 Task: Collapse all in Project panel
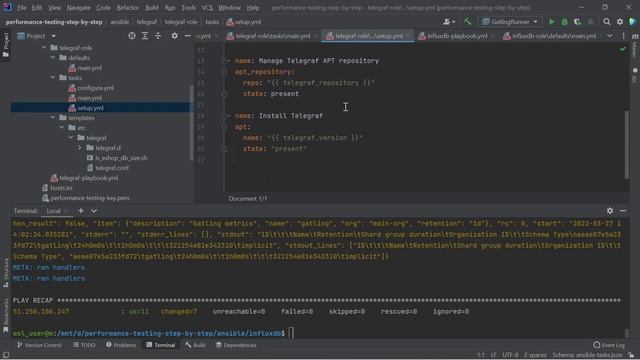click(158, 36)
